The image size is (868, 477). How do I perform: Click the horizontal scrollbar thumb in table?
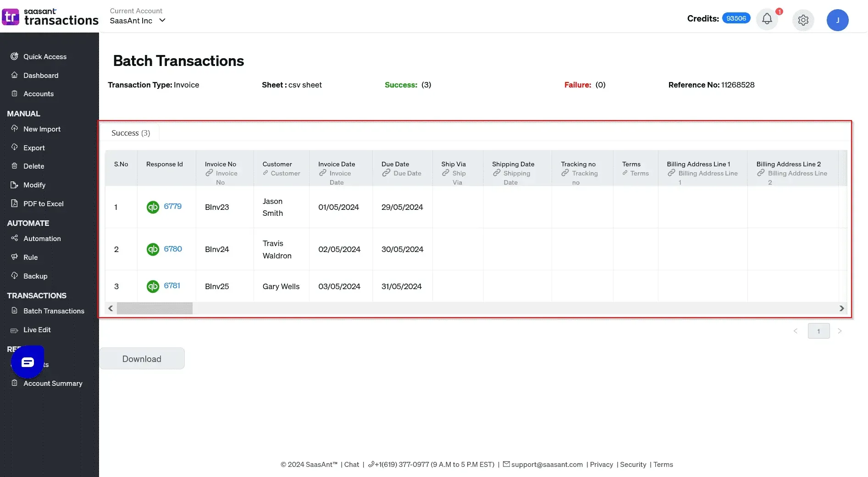155,308
